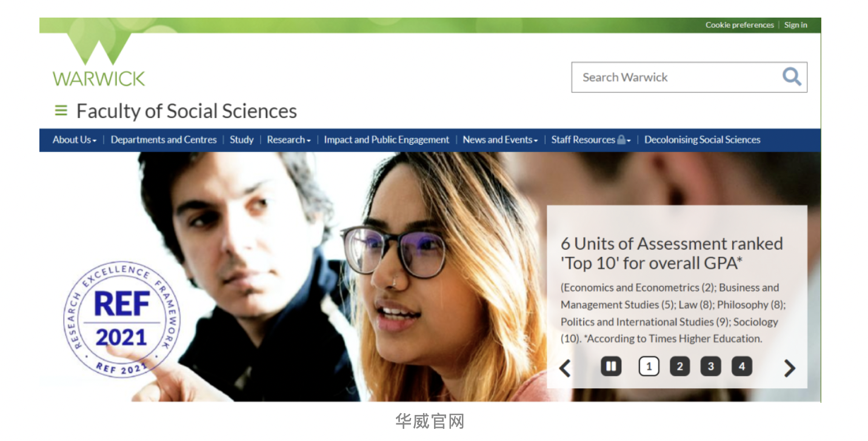Switch to carousel slide 2

(679, 366)
